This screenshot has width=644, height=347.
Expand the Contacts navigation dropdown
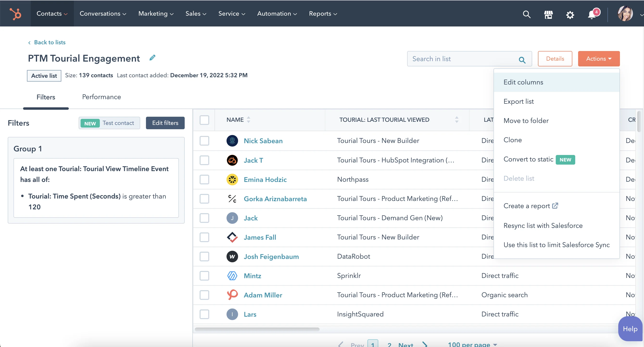[52, 13]
